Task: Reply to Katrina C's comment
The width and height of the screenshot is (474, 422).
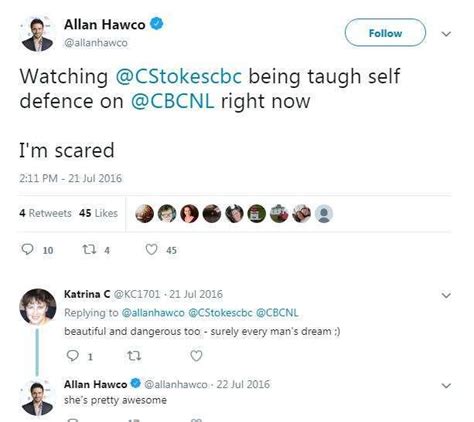Action: tap(72, 356)
